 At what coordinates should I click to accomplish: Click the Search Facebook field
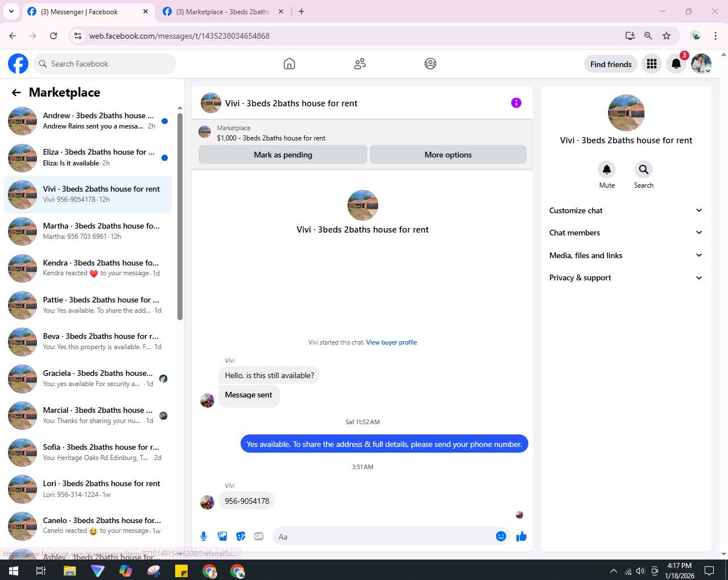click(105, 64)
